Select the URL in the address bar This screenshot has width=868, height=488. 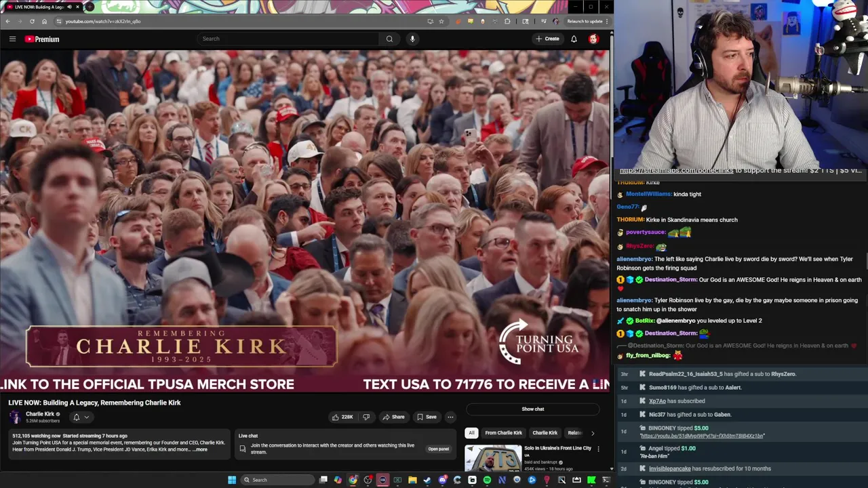point(103,21)
